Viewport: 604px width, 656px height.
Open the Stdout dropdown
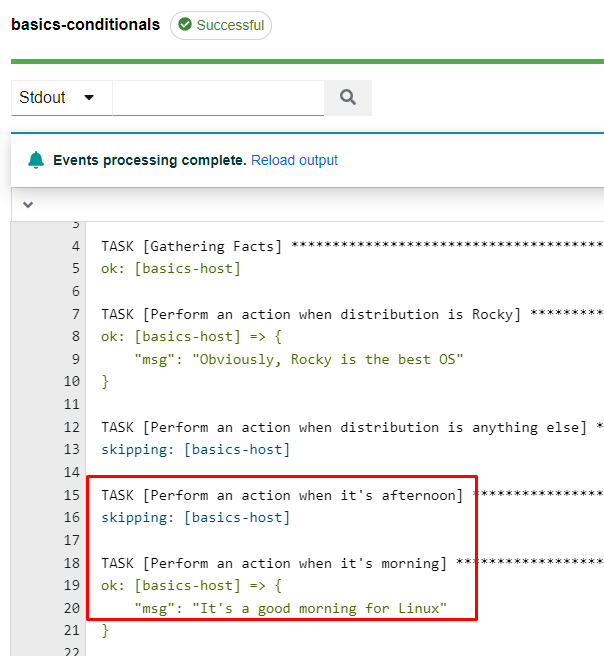pyautogui.click(x=58, y=98)
